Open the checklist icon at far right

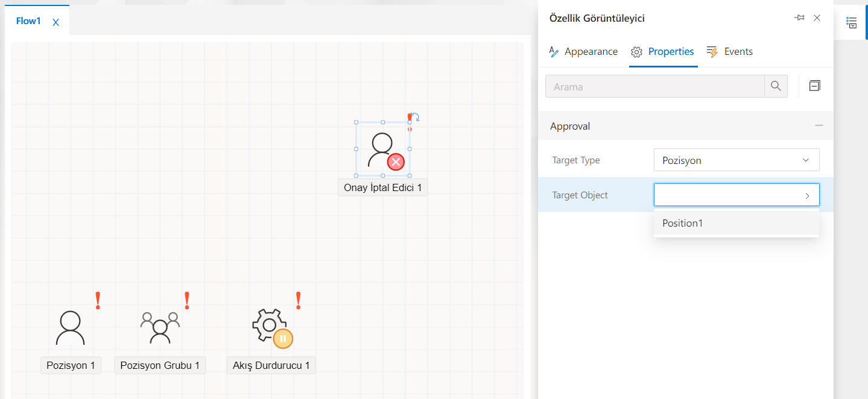tap(852, 23)
